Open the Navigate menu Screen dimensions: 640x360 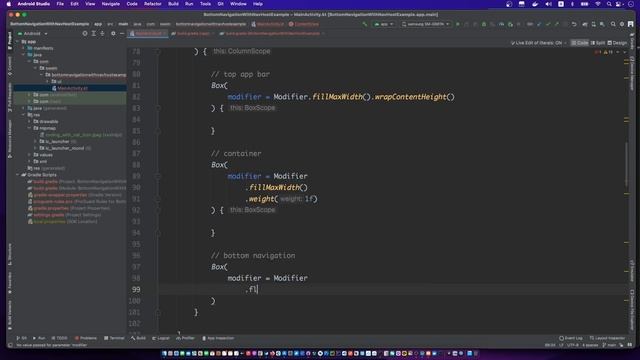tap(111, 4)
